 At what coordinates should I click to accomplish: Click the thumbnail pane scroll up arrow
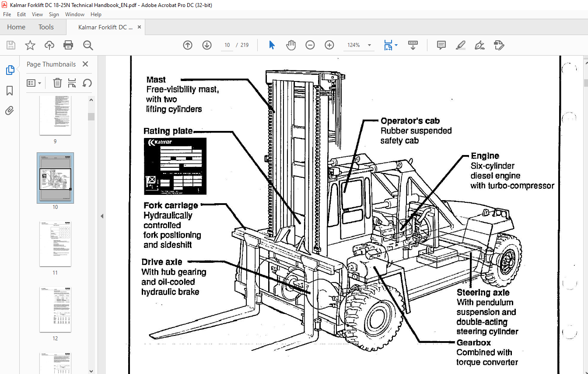[x=91, y=99]
